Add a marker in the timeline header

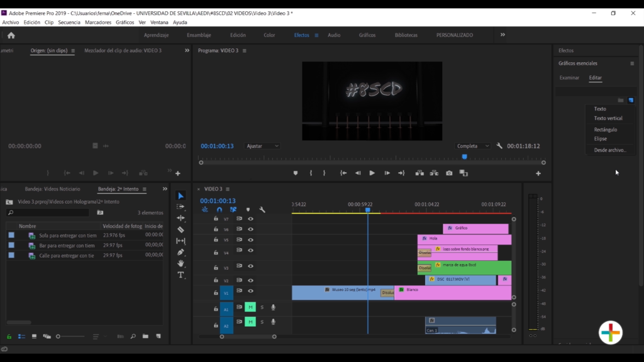[248, 210]
